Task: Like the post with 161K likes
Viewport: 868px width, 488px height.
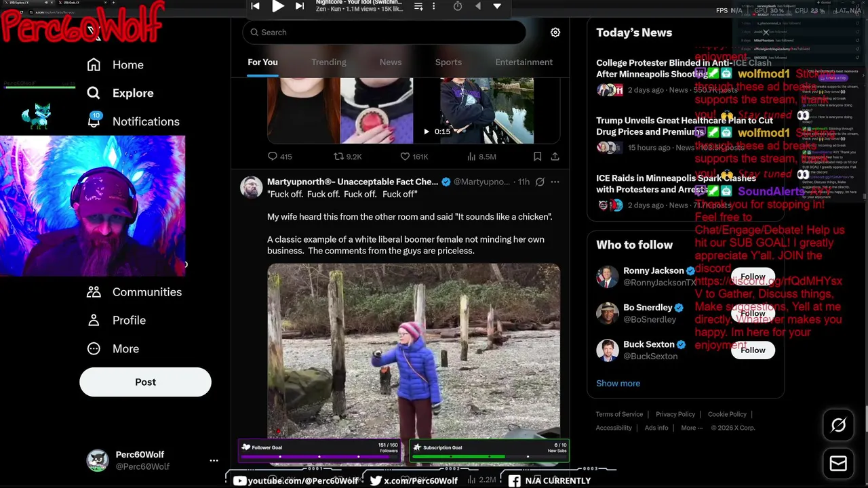Action: tap(414, 157)
